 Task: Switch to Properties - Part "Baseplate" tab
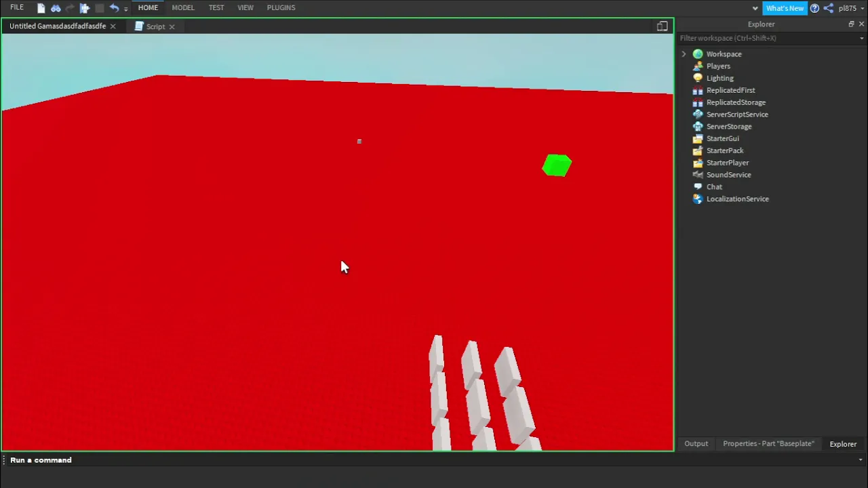point(768,444)
